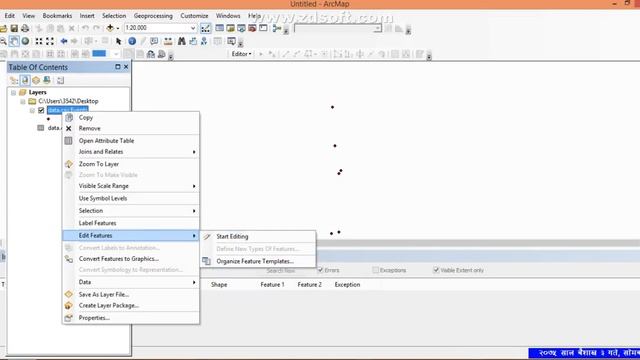
Task: Click the Print icon in Standard toolbar
Action: pyautogui.click(x=25, y=28)
